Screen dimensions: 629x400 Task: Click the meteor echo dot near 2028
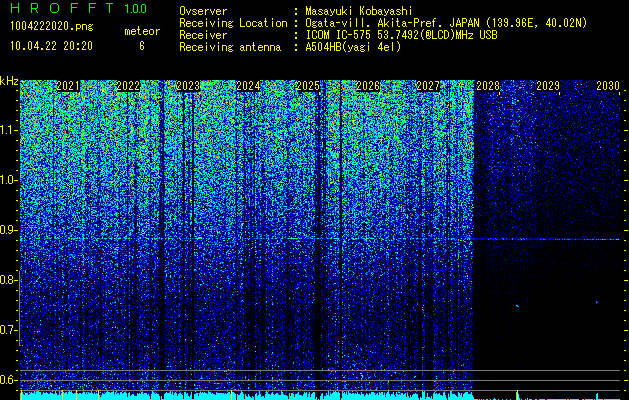(x=517, y=306)
